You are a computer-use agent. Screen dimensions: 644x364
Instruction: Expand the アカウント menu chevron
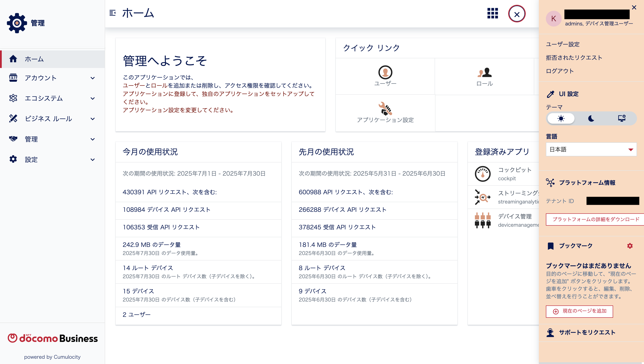pyautogui.click(x=92, y=78)
